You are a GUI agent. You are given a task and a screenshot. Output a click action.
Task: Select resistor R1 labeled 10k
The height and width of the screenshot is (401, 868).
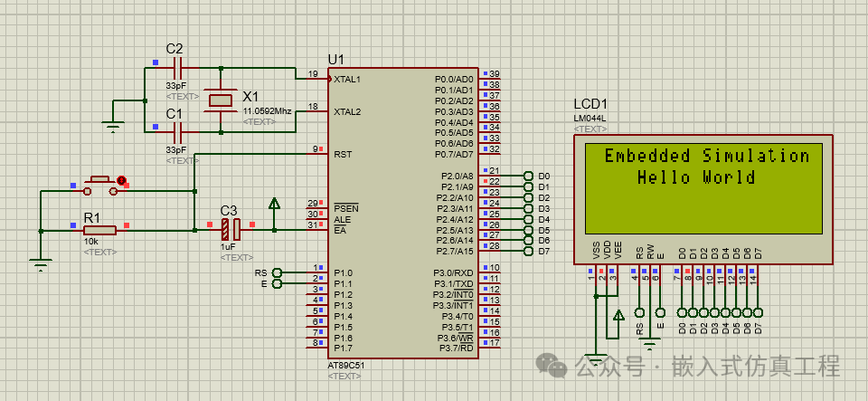(99, 230)
